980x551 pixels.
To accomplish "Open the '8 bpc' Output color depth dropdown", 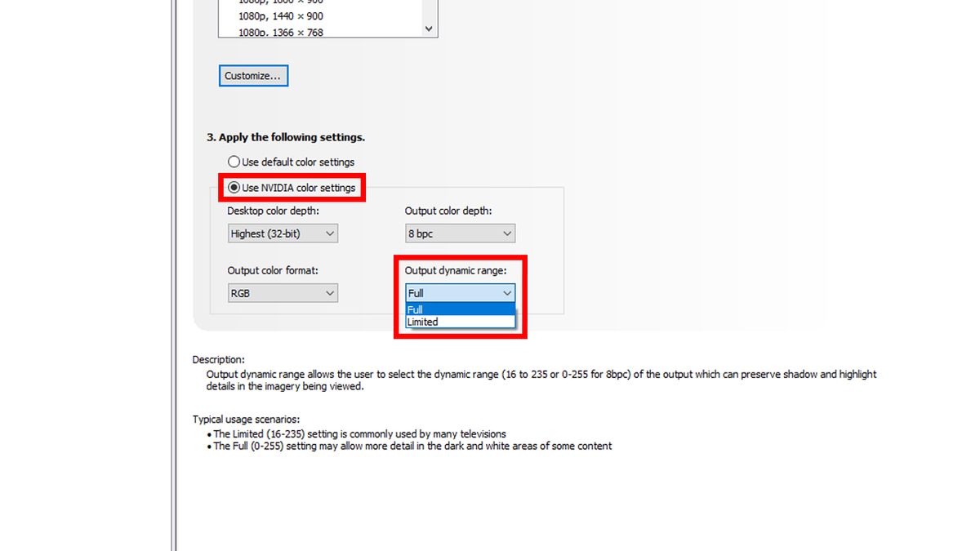I will coord(460,233).
